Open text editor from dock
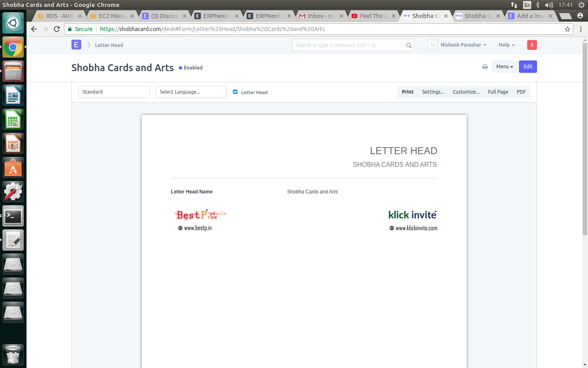This screenshot has height=368, width=588. (x=13, y=240)
